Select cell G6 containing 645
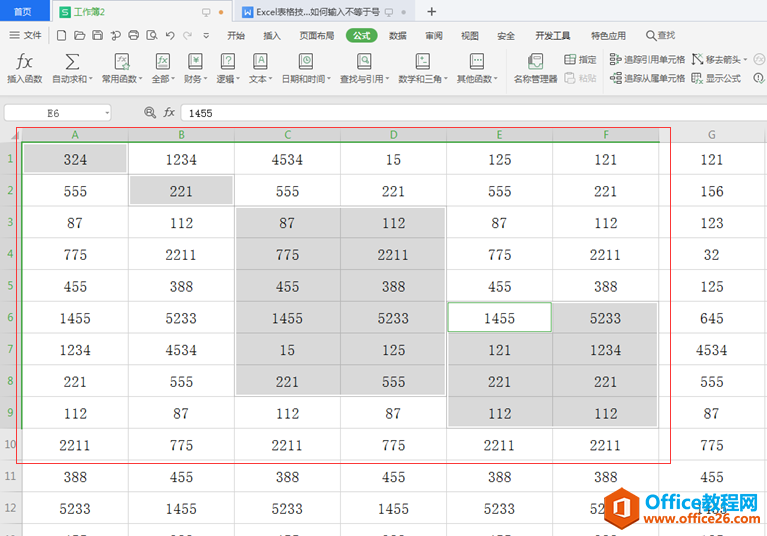 click(x=712, y=318)
